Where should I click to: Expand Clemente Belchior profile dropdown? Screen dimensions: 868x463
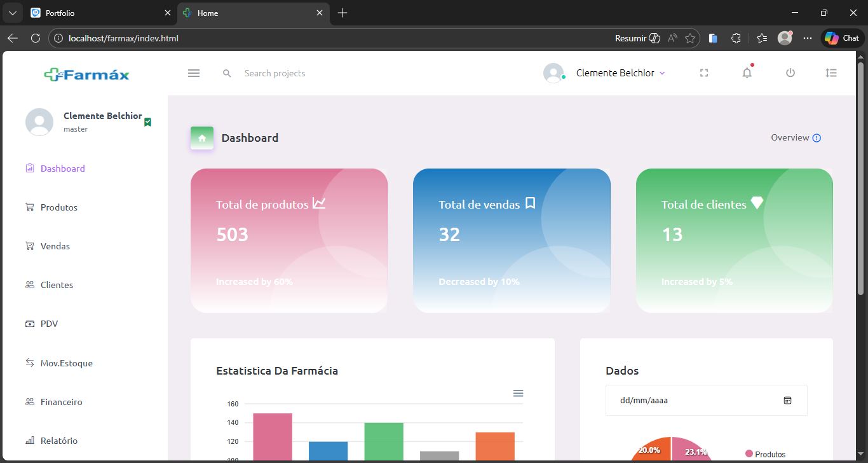662,73
